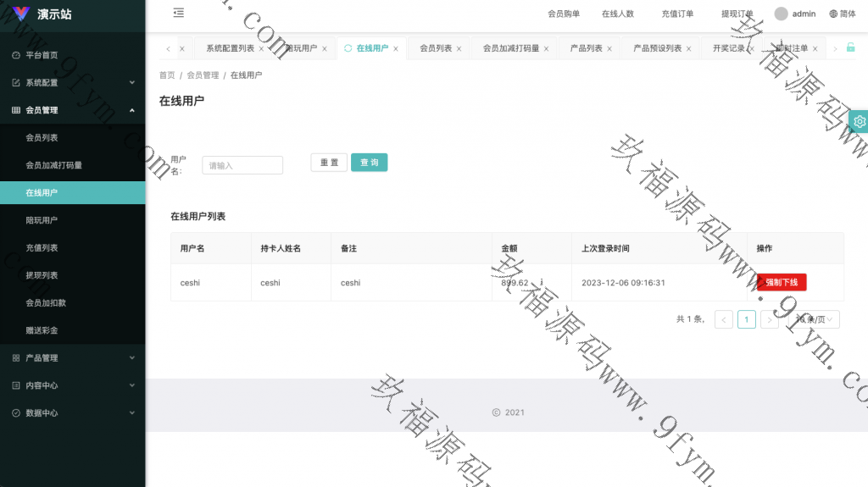Collapse the sidebar using the fold icon
Image resolution: width=868 pixels, height=487 pixels.
[x=178, y=13]
